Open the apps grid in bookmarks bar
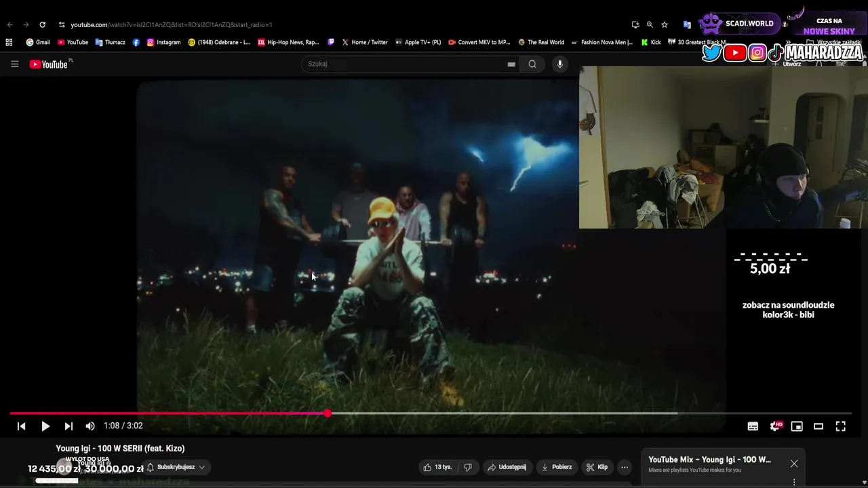This screenshot has height=488, width=868. point(9,42)
